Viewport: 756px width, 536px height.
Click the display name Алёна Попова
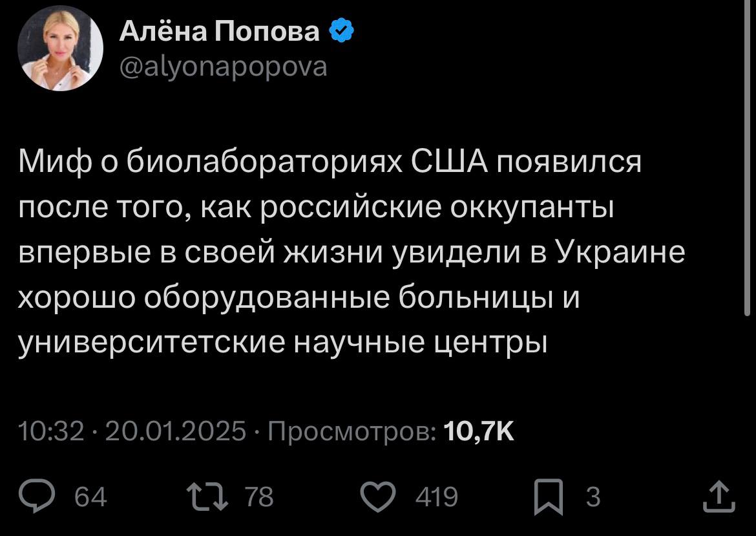219,30
